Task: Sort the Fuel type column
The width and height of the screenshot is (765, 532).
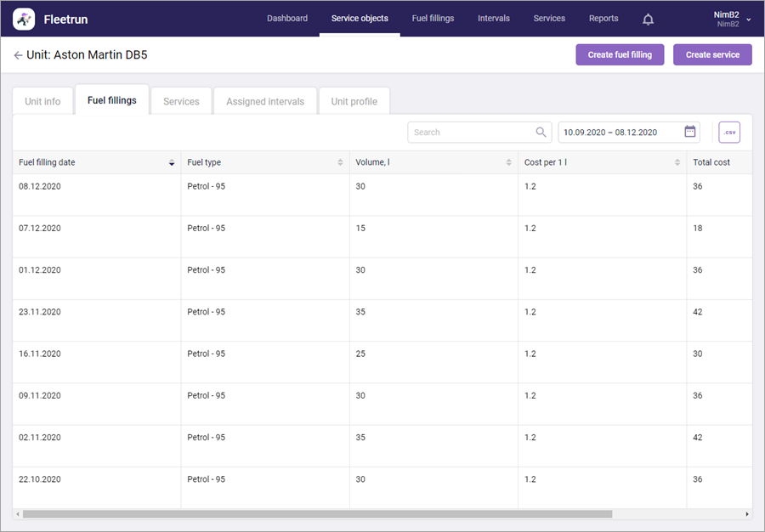Action: (x=340, y=162)
